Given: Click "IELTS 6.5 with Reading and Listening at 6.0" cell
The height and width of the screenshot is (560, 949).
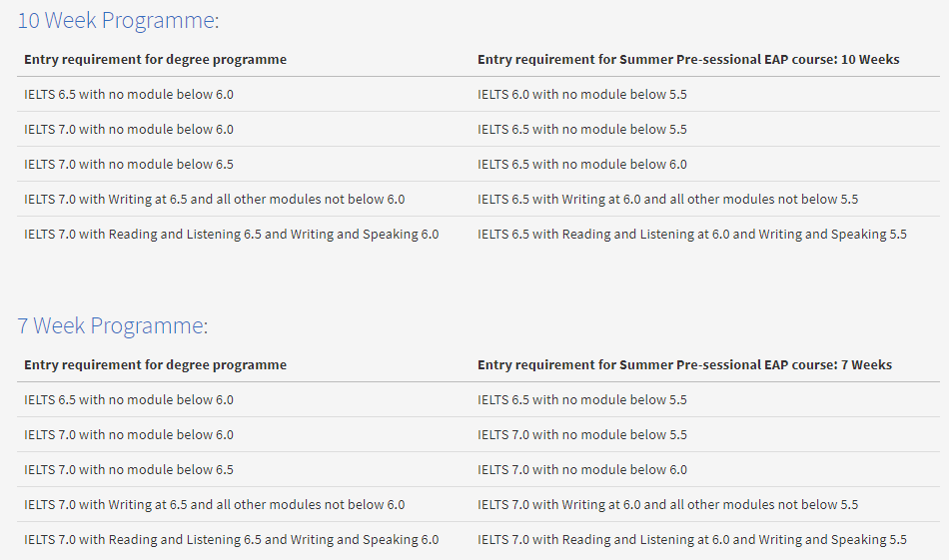Looking at the screenshot, I should pyautogui.click(x=692, y=235).
